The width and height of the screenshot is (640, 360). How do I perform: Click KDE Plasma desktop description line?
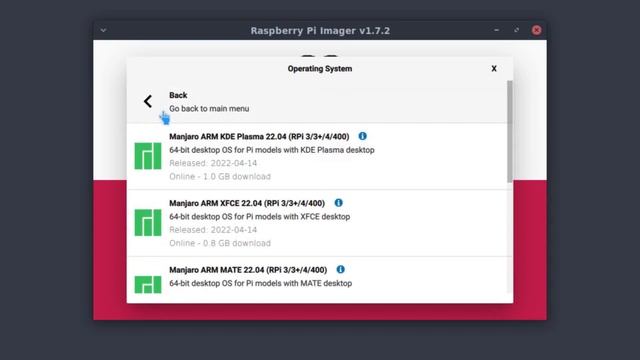[272, 150]
